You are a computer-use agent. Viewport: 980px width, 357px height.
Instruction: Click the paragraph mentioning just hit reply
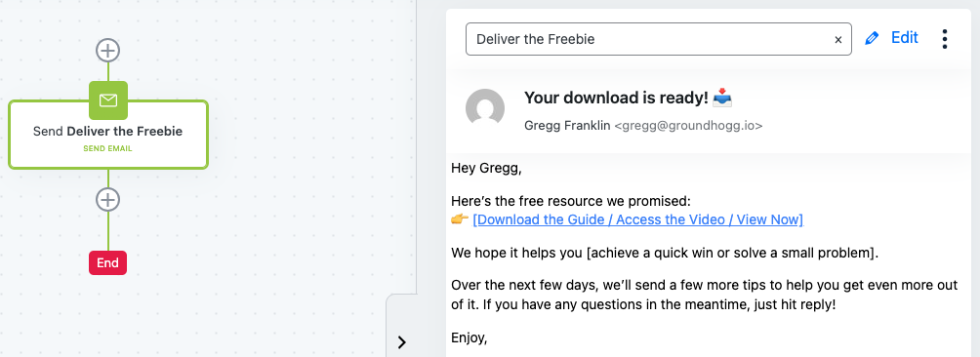(x=704, y=296)
